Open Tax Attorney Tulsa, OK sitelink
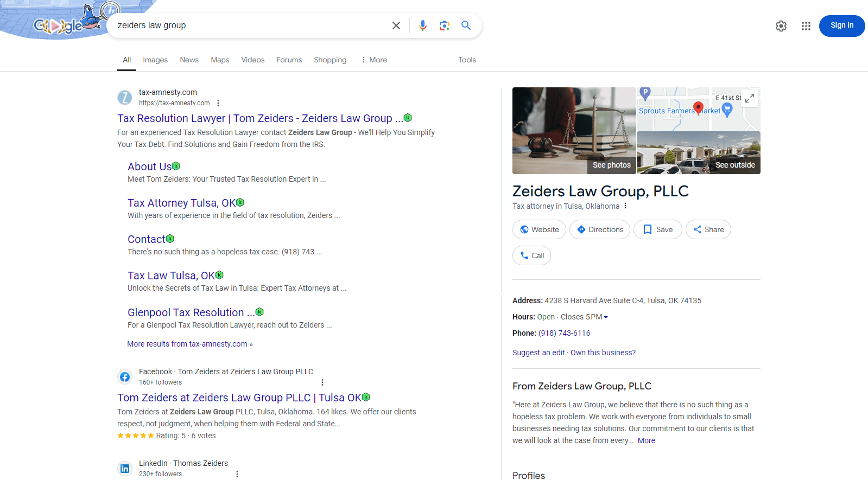Screen dimensions: 868x480 [x=181, y=203]
